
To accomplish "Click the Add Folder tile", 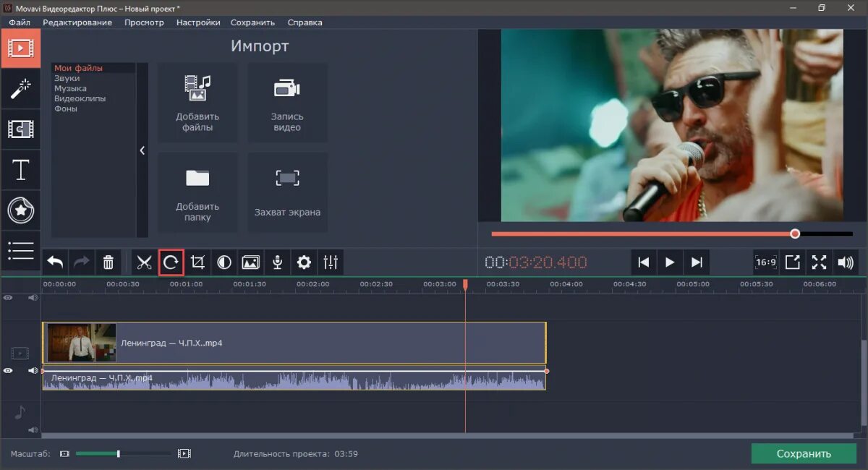I will [x=197, y=192].
